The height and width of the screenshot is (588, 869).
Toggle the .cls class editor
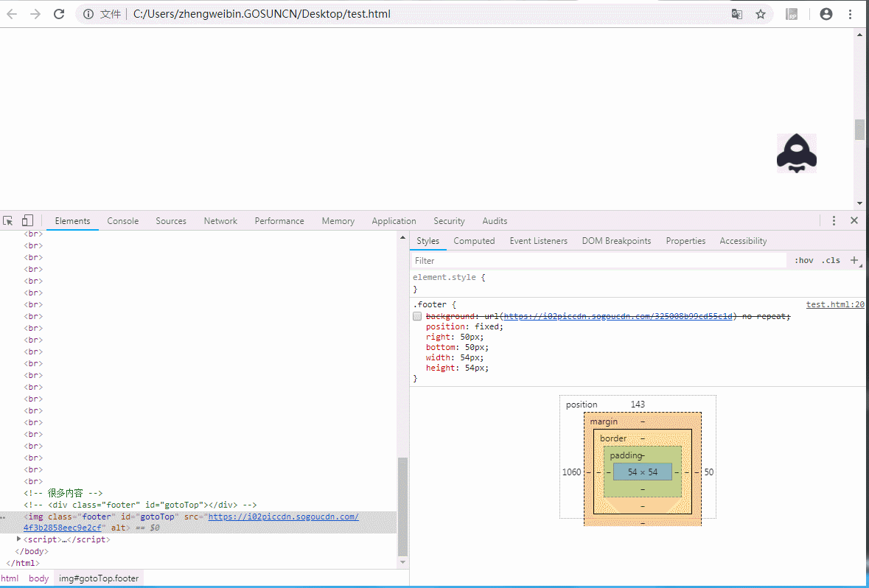click(831, 260)
